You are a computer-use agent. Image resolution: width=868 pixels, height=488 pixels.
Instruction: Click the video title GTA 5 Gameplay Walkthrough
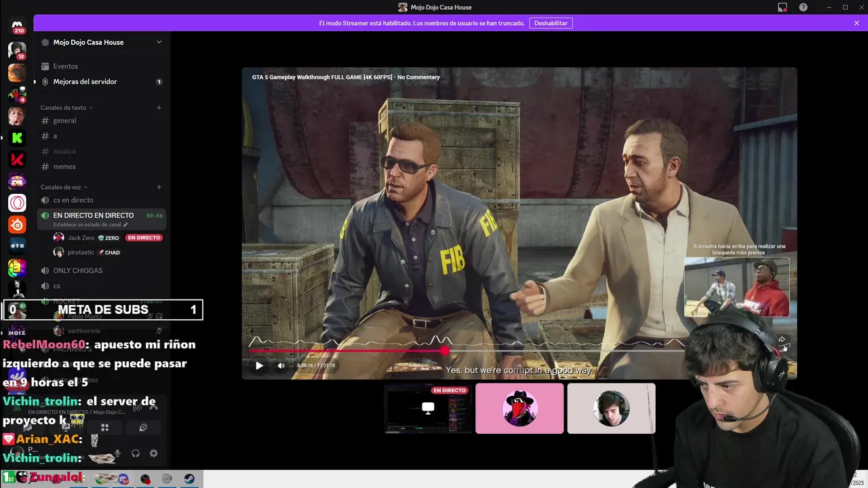(x=346, y=77)
